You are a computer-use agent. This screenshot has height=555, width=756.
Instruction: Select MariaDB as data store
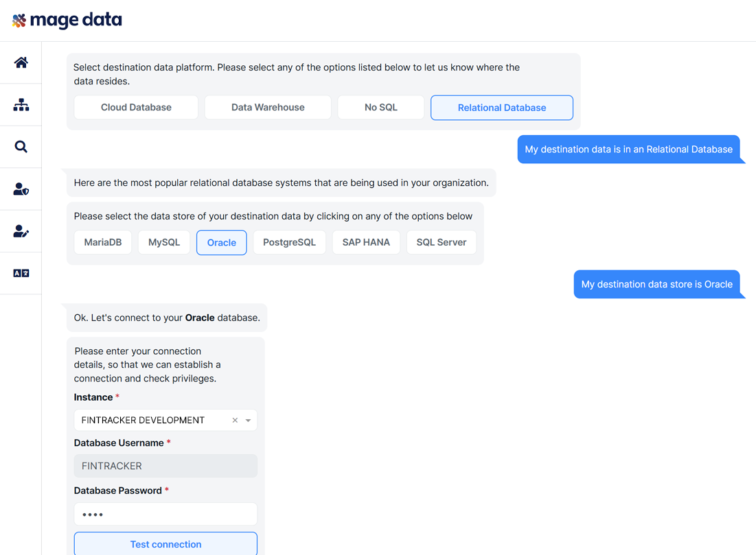tap(103, 243)
